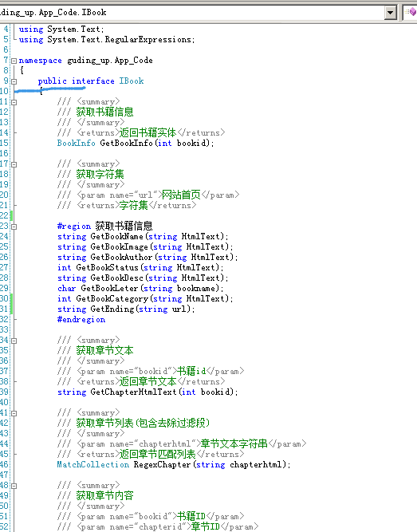Click the purple members icon at top right
The height and width of the screenshot is (532, 417).
(x=411, y=12)
